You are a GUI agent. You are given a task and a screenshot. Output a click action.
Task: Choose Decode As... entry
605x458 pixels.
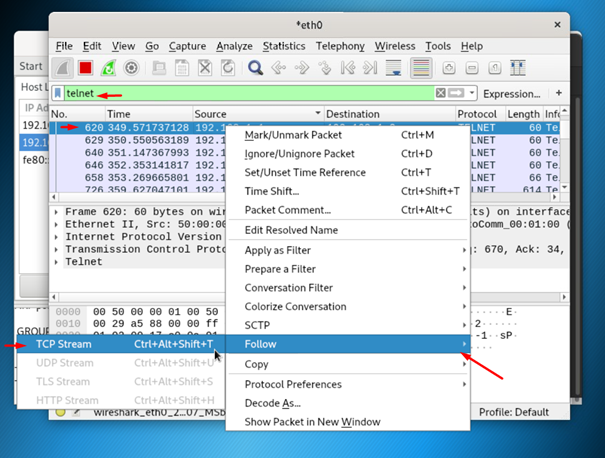pos(348,403)
